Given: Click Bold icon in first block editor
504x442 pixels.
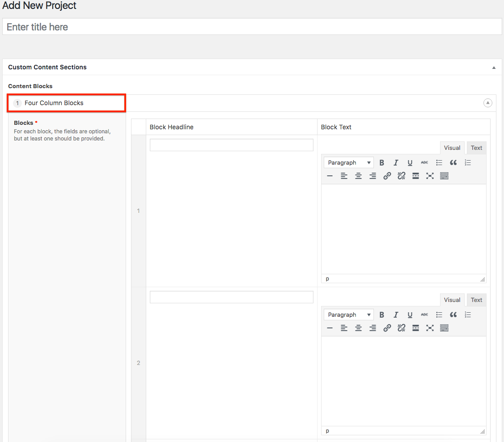Looking at the screenshot, I should point(381,163).
